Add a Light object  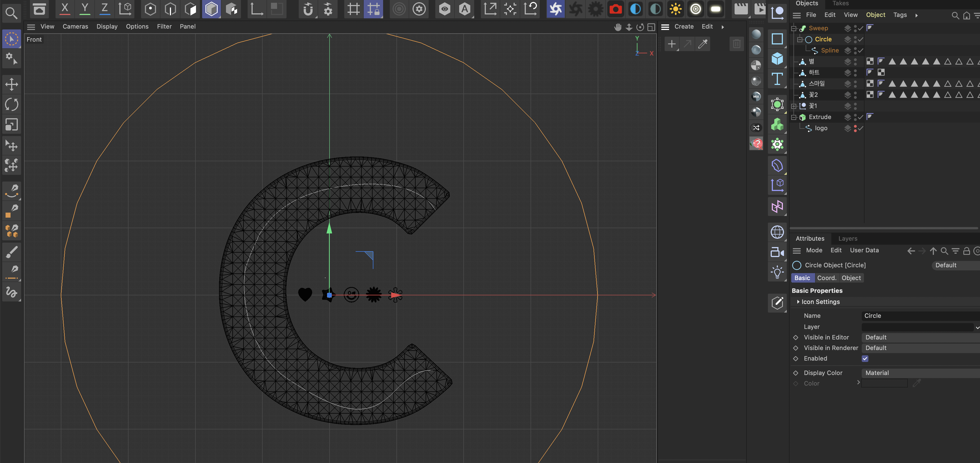pos(777,272)
